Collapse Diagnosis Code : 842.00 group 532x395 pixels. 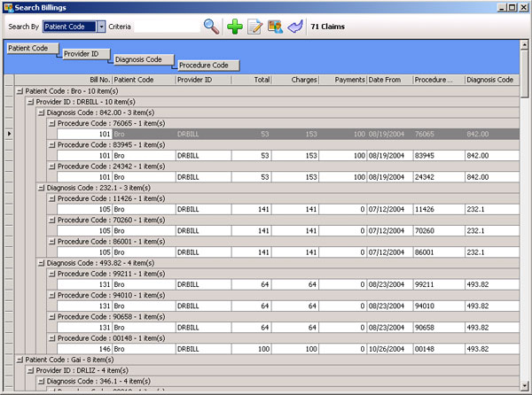click(x=41, y=112)
